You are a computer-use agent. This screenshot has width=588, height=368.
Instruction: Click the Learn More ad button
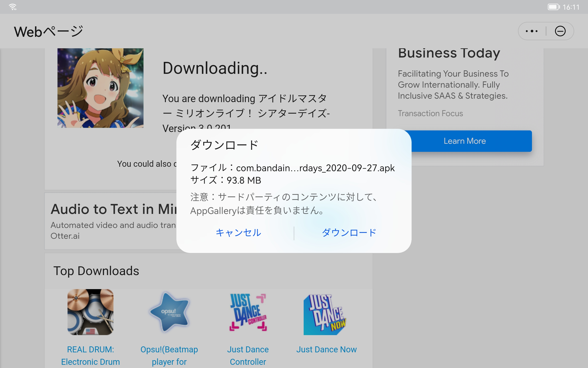pyautogui.click(x=465, y=141)
